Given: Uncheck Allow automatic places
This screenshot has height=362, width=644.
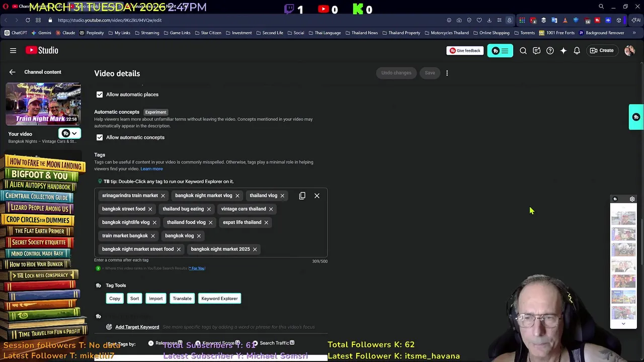Looking at the screenshot, I should 100,95.
